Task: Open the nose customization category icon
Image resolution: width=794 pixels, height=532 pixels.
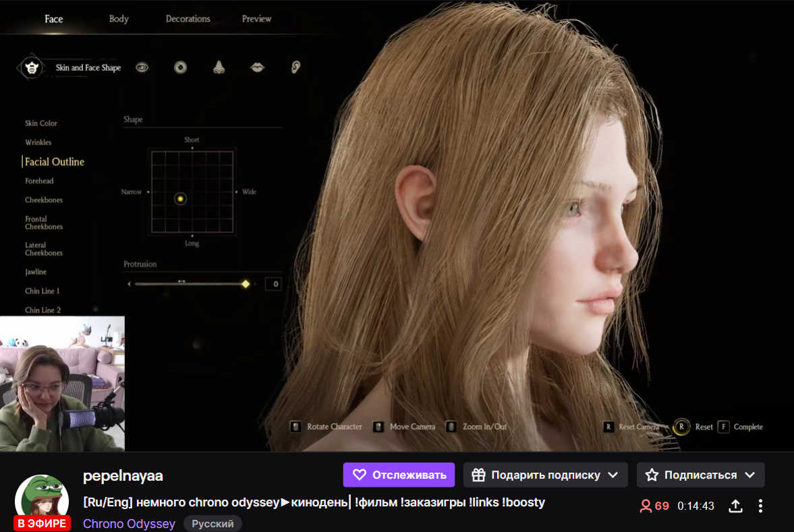Action: (219, 67)
